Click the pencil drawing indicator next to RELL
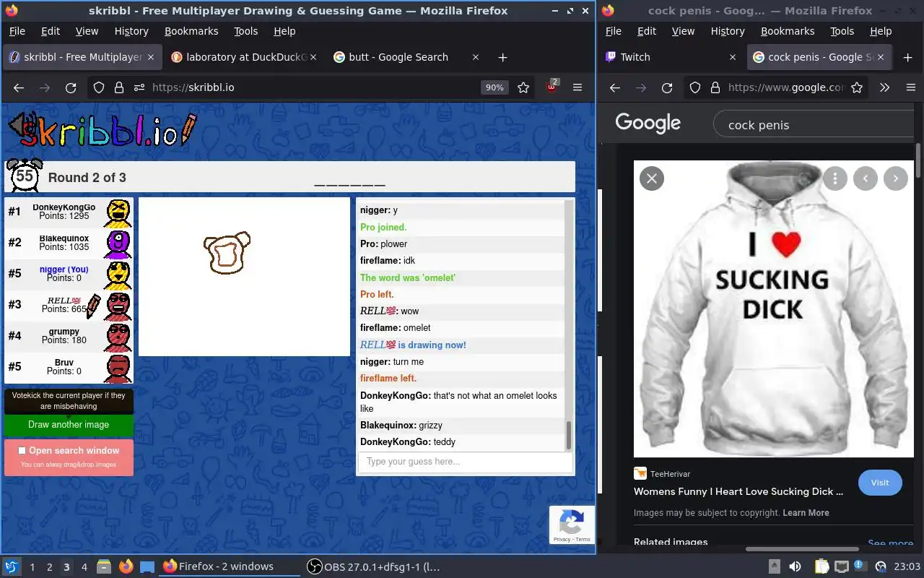The height and width of the screenshot is (578, 924). 93,306
